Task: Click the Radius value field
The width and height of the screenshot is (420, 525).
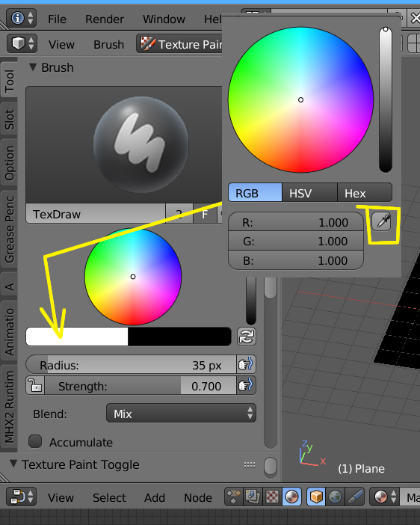Action: (132, 365)
